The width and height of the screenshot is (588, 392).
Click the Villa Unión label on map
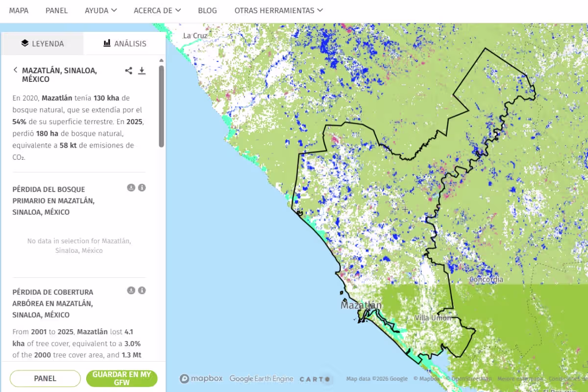pos(433,318)
